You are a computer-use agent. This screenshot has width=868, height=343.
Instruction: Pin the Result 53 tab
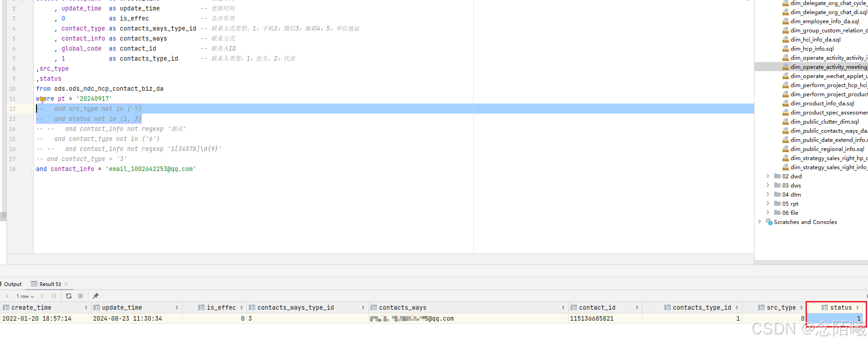[x=96, y=296]
